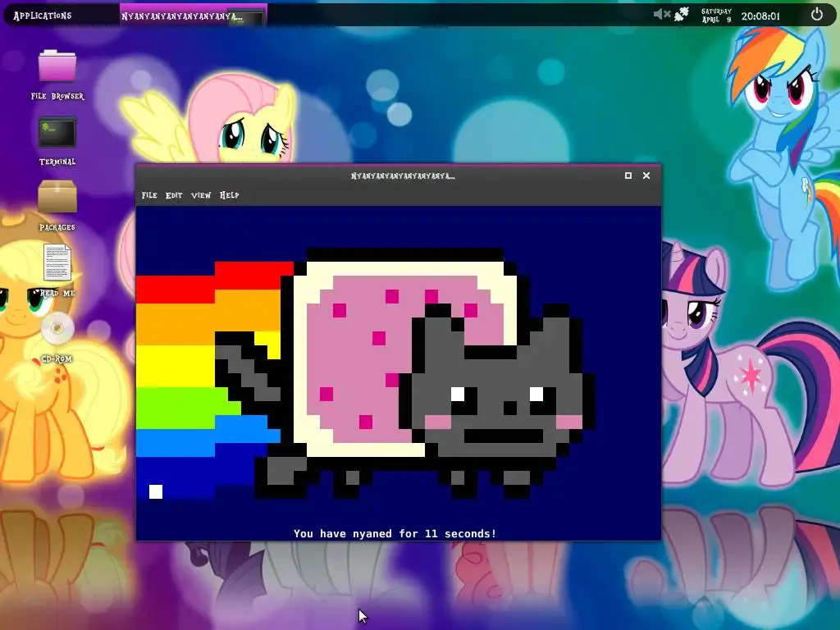Click the muted volume speaker icon

pos(662,15)
